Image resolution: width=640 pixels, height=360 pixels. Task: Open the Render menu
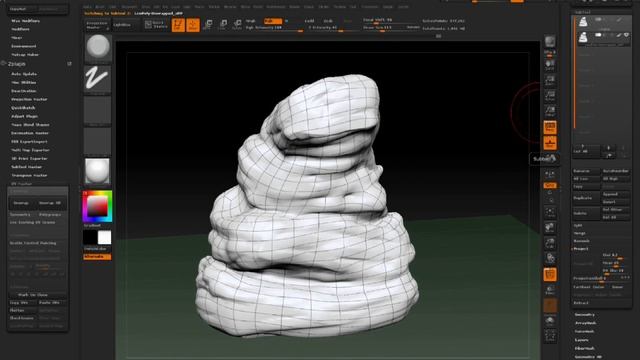tap(294, 7)
